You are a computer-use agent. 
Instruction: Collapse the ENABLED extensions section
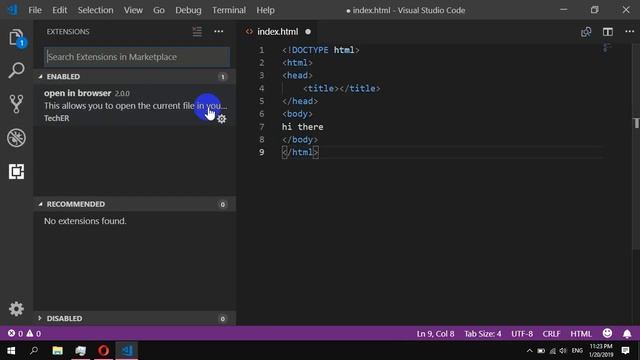click(x=134, y=76)
